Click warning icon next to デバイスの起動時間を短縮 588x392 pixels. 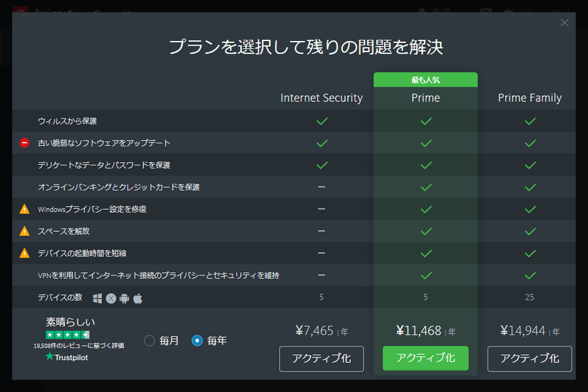pos(24,253)
